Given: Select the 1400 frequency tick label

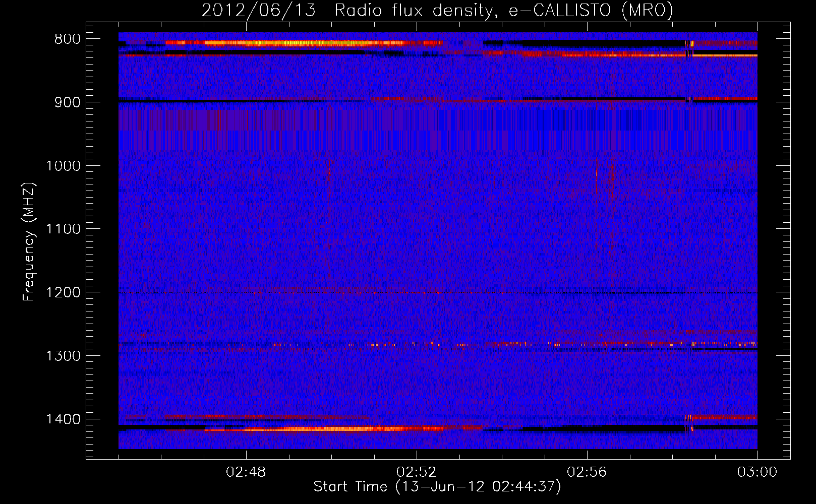Looking at the screenshot, I should point(63,419).
